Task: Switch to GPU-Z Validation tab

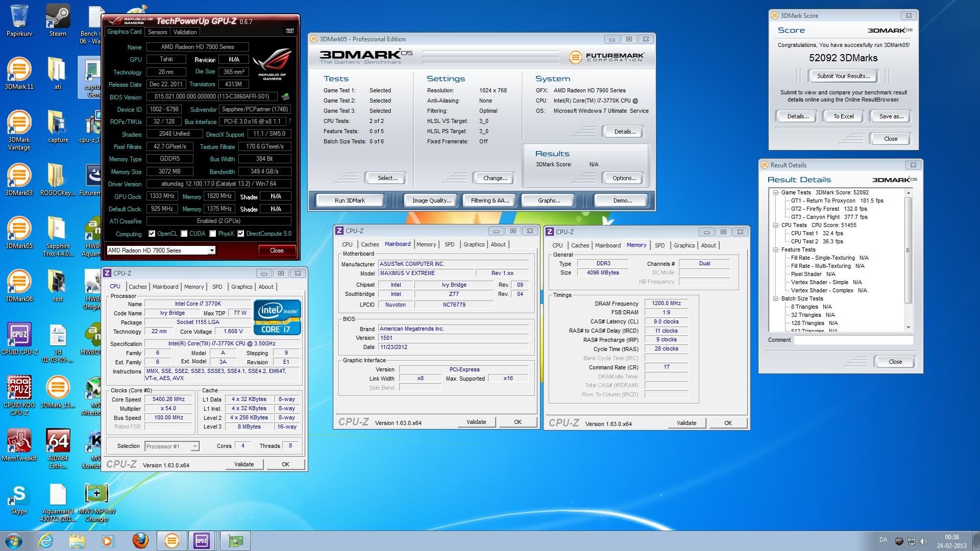Action: click(x=185, y=32)
